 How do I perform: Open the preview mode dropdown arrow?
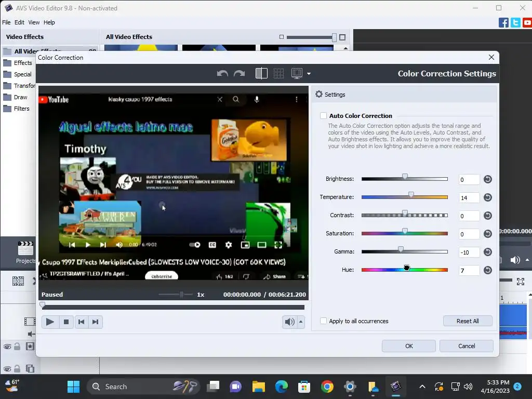click(x=309, y=74)
